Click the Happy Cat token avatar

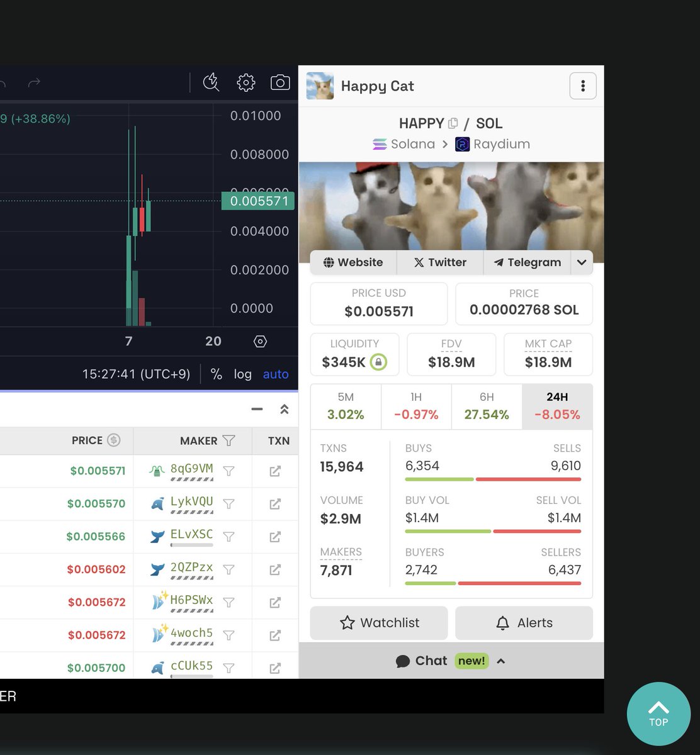[320, 86]
